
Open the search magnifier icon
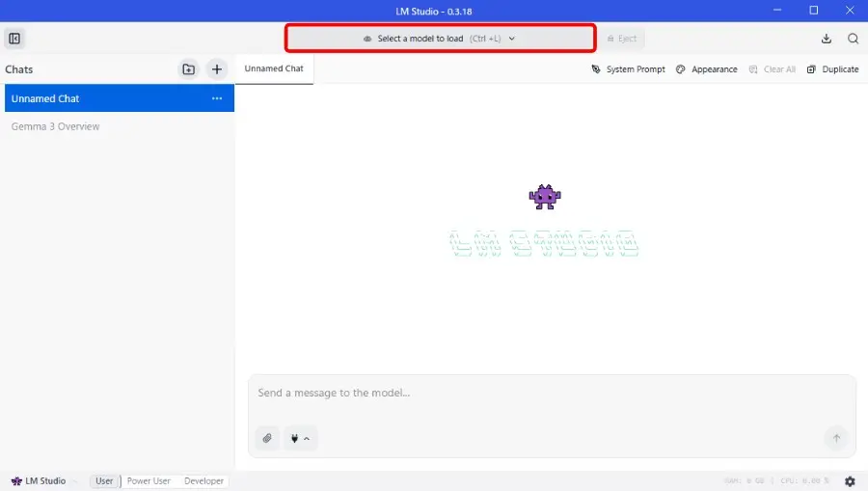click(853, 39)
